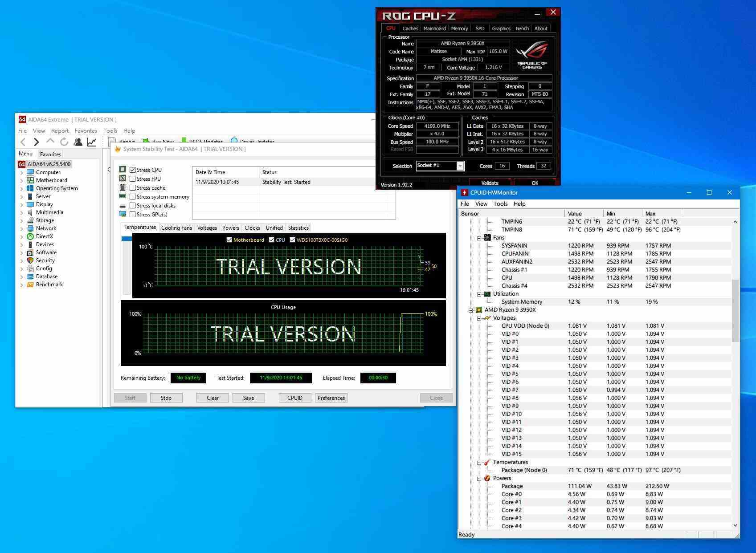Select DirectX Xbox icon in tree
Viewport: 756px width, 553px height.
click(30, 236)
